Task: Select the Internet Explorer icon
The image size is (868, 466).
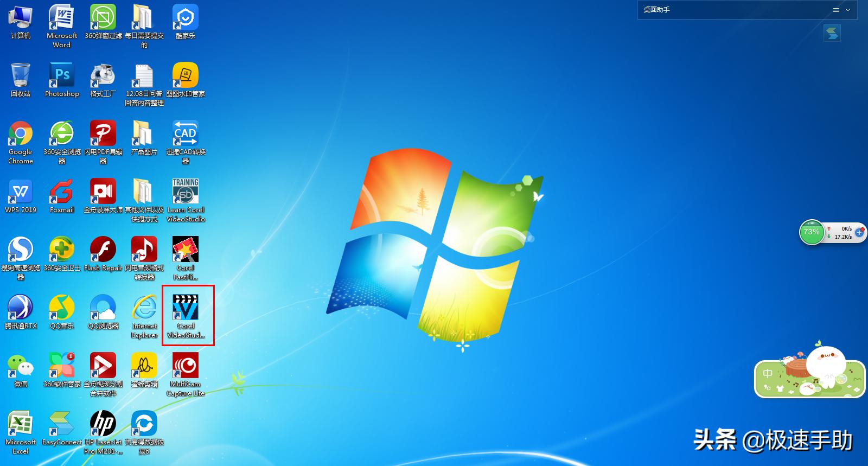Action: 144,317
